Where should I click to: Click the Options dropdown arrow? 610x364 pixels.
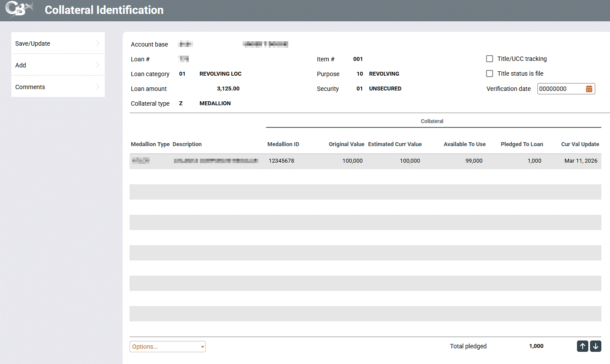tap(202, 347)
